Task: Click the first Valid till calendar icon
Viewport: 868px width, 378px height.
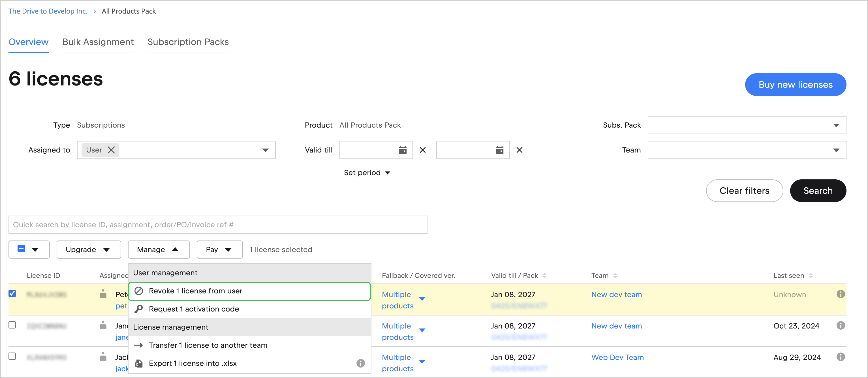Action: 403,150
